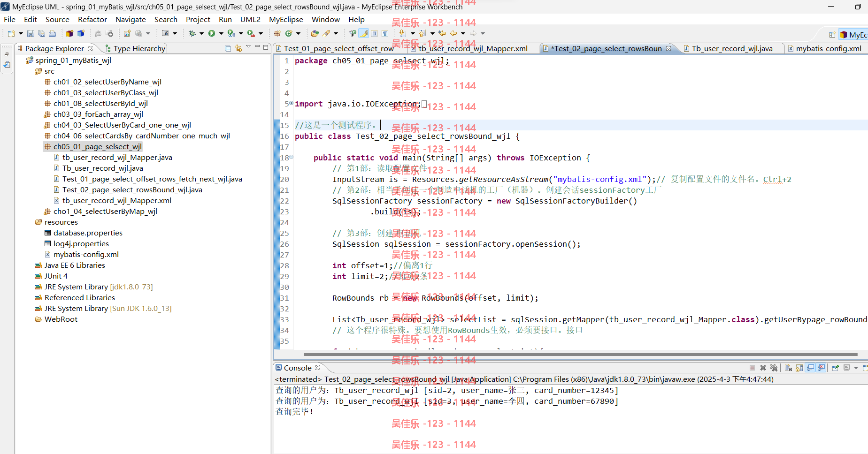Minimize the Package Explorer view
Image resolution: width=868 pixels, height=454 pixels.
[257, 46]
